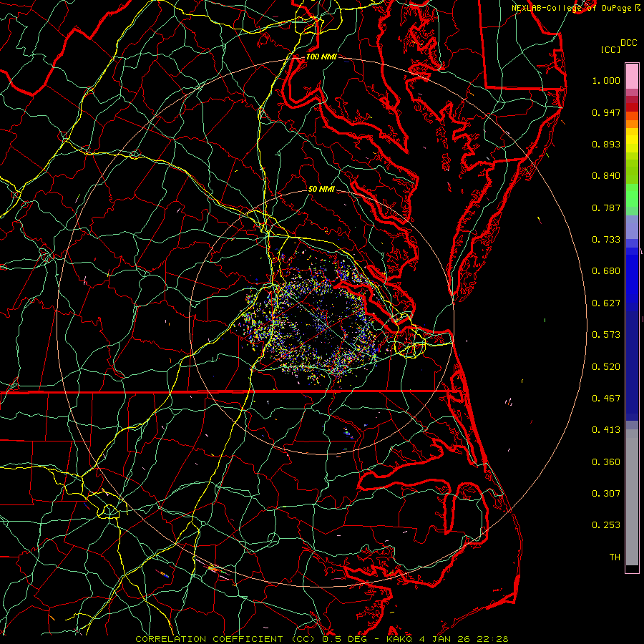Select the 0.413 scale value
The width and height of the screenshot is (644, 644).
coord(606,430)
